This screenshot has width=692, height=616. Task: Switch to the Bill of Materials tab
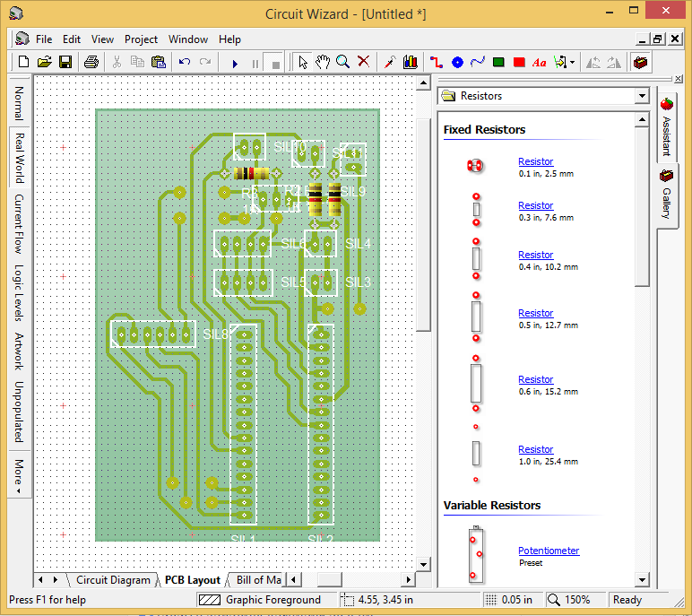pyautogui.click(x=258, y=580)
